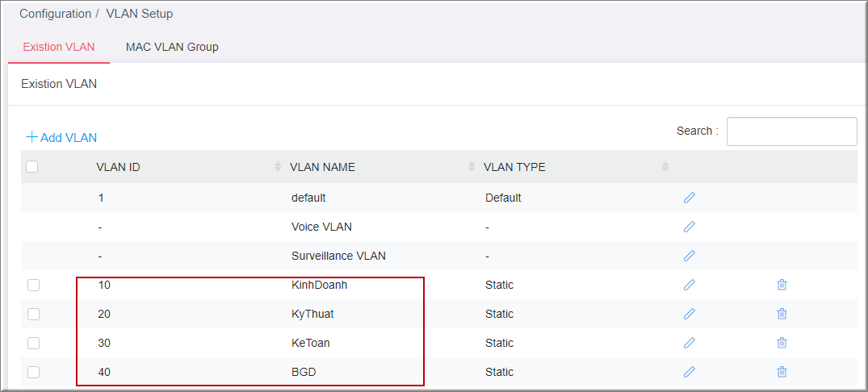
Task: Sort table by VLAN ID arrows
Action: (278, 167)
